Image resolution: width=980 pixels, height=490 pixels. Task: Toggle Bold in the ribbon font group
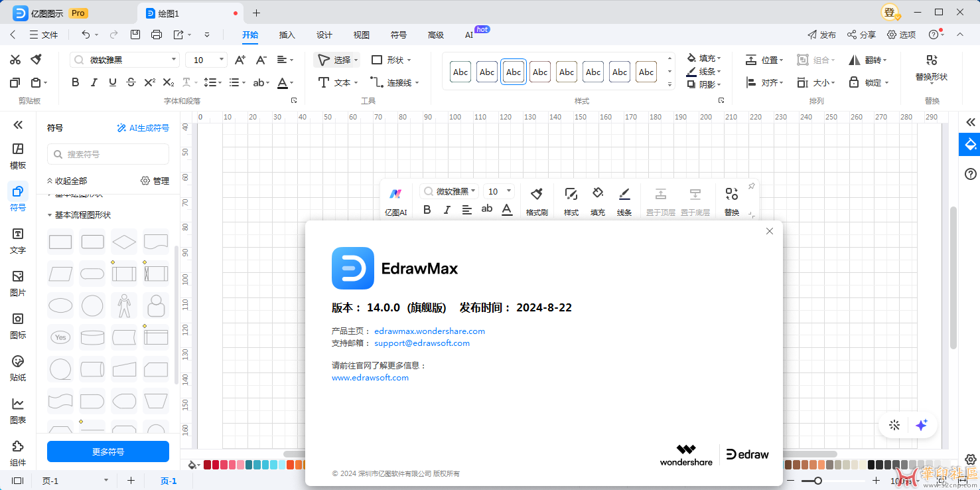(76, 82)
